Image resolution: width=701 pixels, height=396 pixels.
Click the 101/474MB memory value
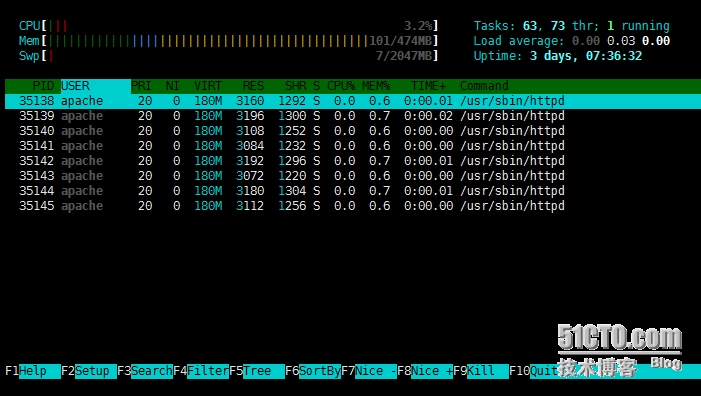401,41
